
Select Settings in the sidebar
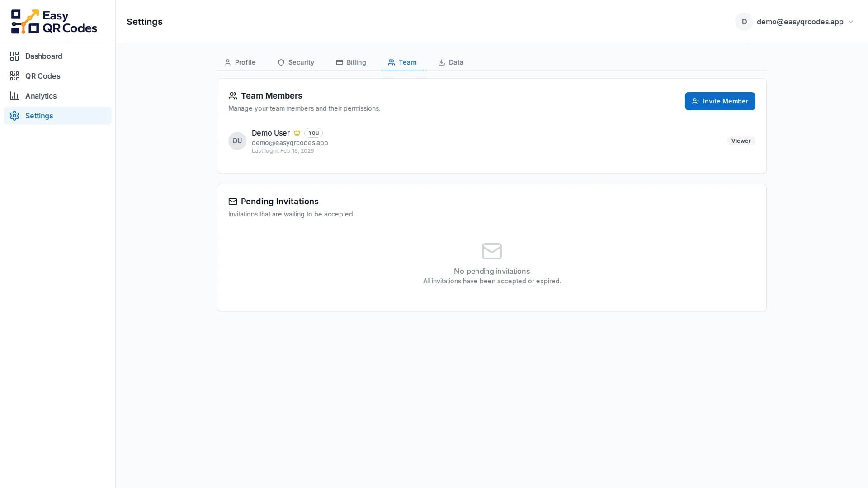pyautogui.click(x=57, y=116)
